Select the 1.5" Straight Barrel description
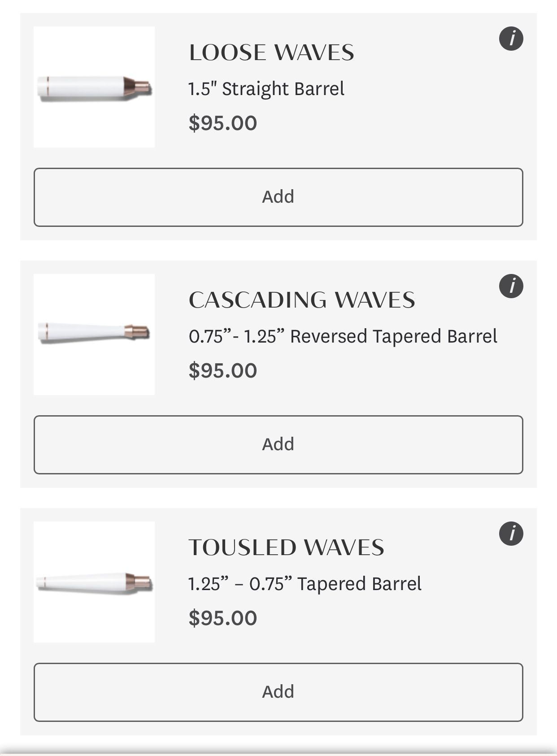557x756 pixels. coord(266,89)
